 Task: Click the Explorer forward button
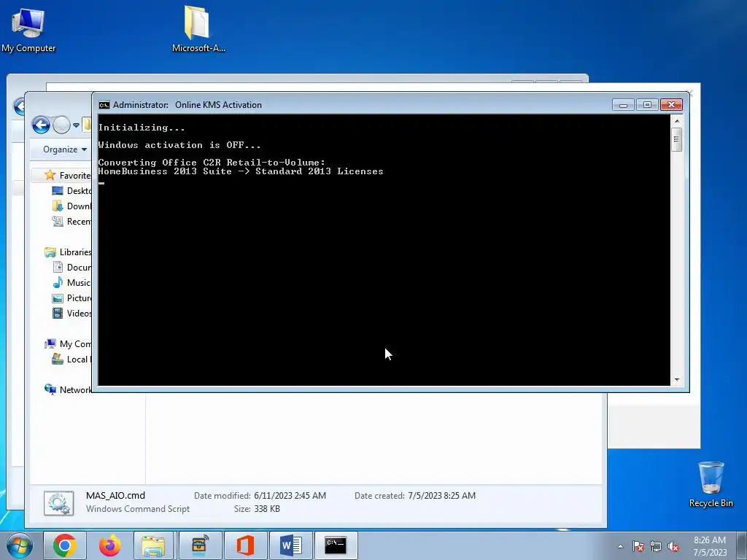point(61,125)
